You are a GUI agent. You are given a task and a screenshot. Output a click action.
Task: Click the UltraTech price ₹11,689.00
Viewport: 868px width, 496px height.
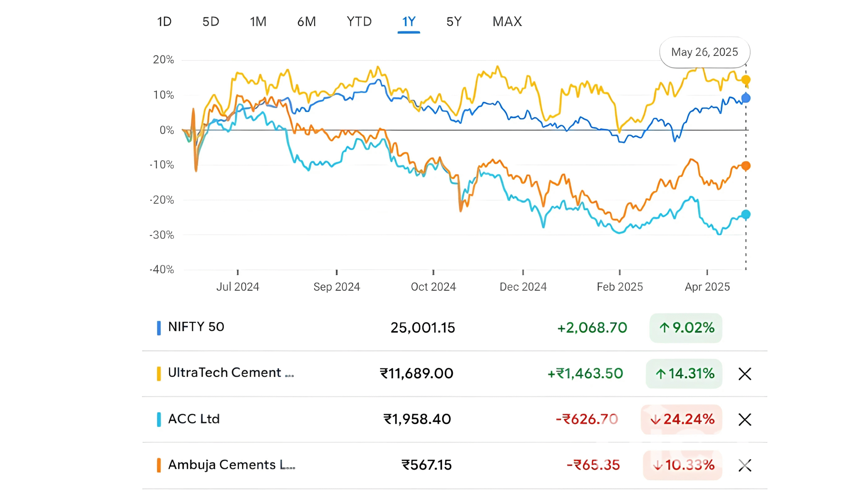[x=417, y=374]
